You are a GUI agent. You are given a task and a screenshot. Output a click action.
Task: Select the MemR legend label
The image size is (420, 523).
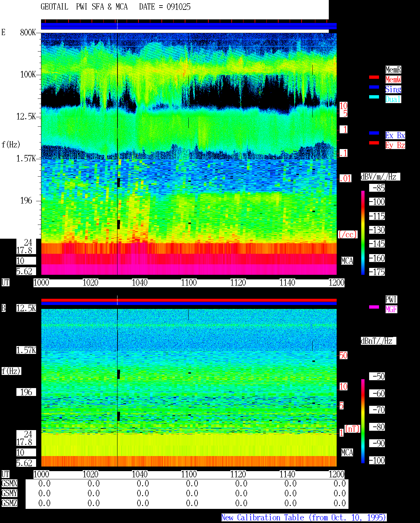coord(393,70)
